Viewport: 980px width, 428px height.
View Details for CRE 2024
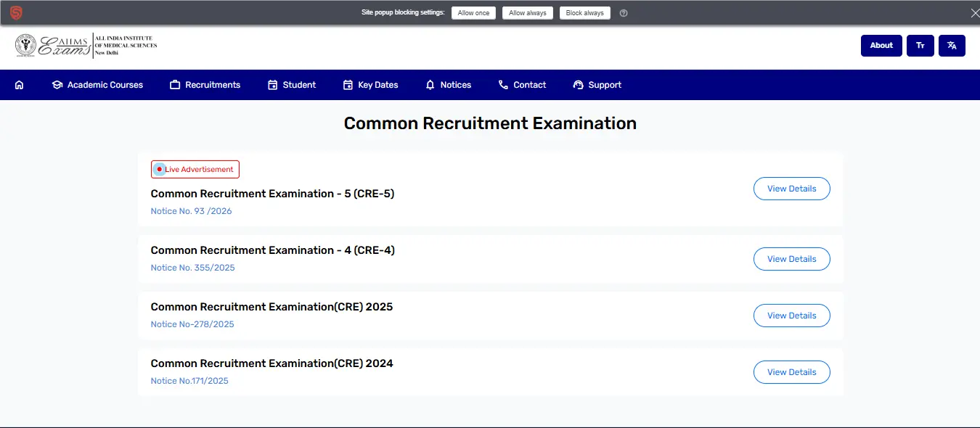point(792,372)
